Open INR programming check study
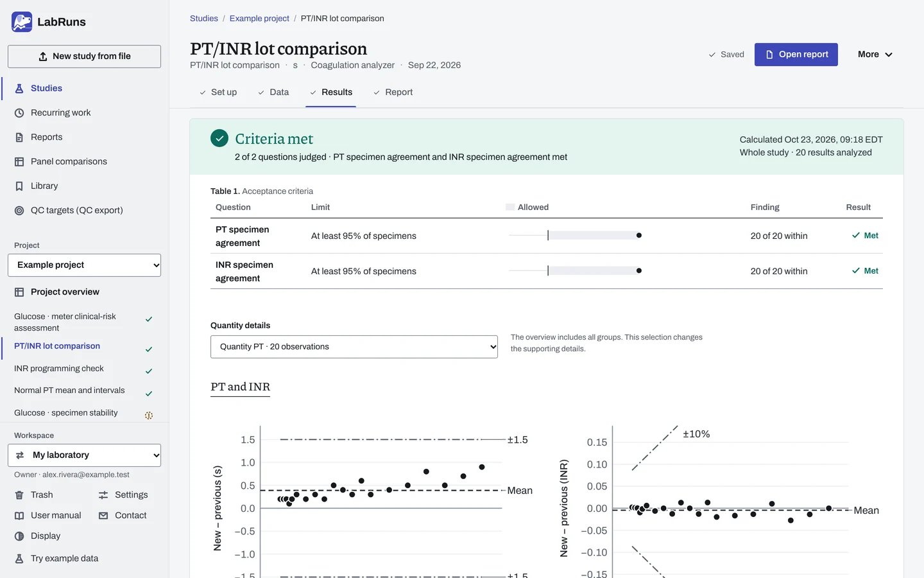Viewport: 924px width, 578px height. [x=84, y=369]
